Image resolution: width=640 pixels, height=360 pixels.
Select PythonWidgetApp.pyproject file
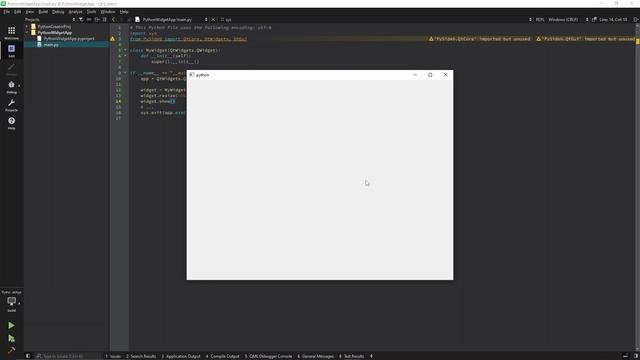pos(69,38)
